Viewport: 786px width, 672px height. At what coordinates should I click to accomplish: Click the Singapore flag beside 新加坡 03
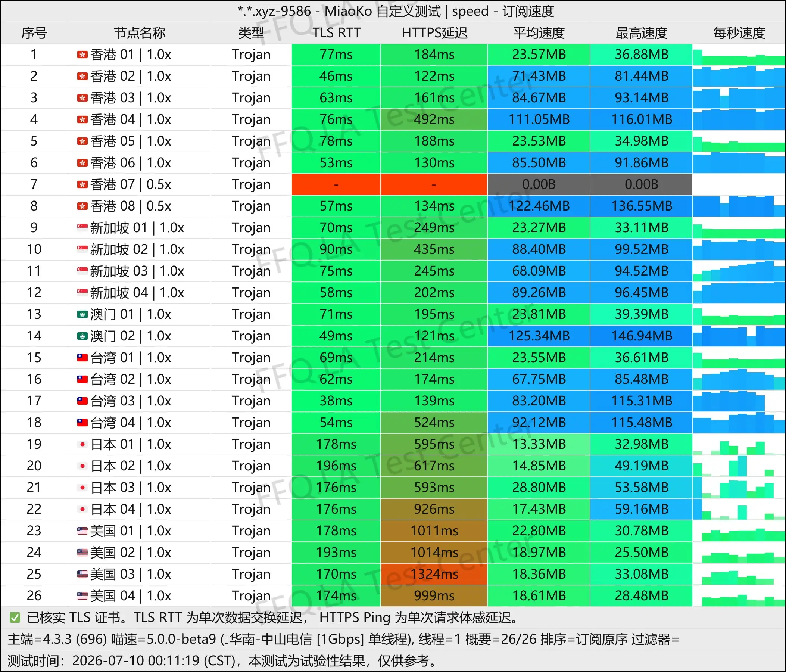[x=82, y=271]
